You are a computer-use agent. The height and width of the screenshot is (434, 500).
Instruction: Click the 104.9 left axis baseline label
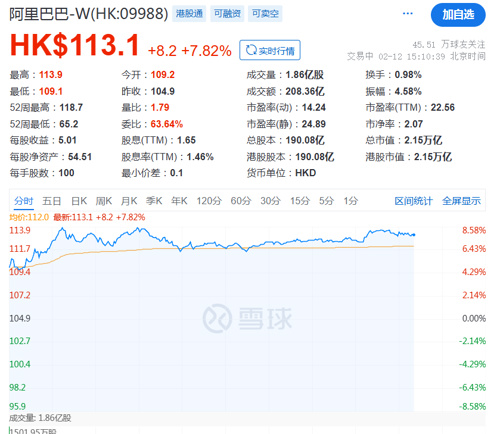click(x=20, y=318)
